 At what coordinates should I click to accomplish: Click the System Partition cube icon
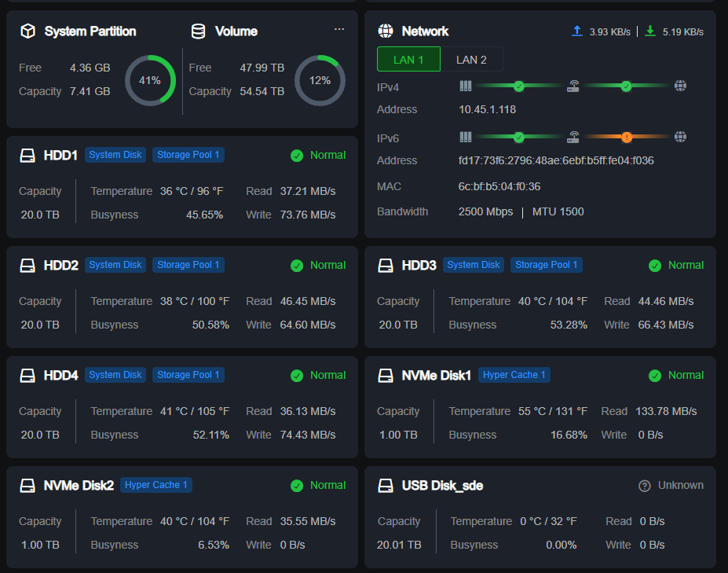pyautogui.click(x=27, y=31)
